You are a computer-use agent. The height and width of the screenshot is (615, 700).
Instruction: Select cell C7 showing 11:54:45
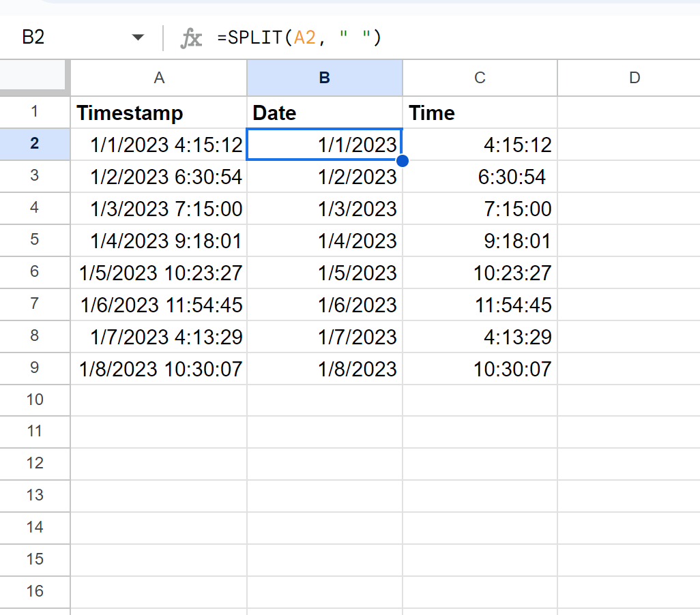click(x=480, y=305)
